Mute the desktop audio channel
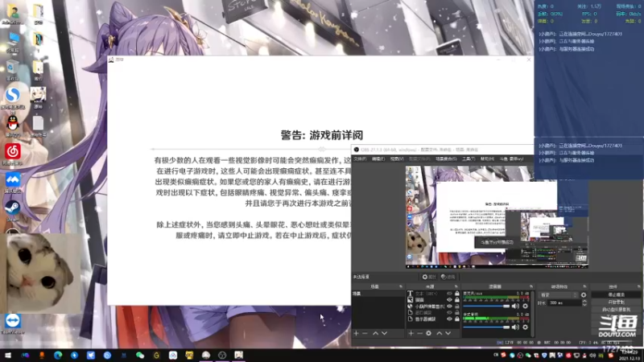 click(x=515, y=327)
